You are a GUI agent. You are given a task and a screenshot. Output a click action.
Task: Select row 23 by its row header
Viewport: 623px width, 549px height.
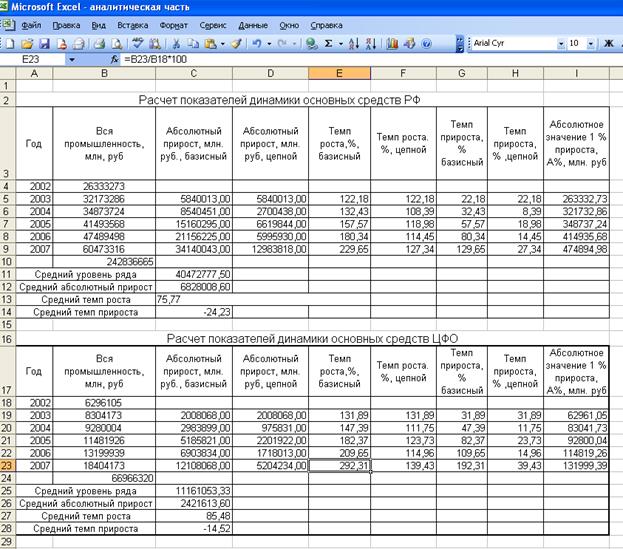(x=8, y=464)
